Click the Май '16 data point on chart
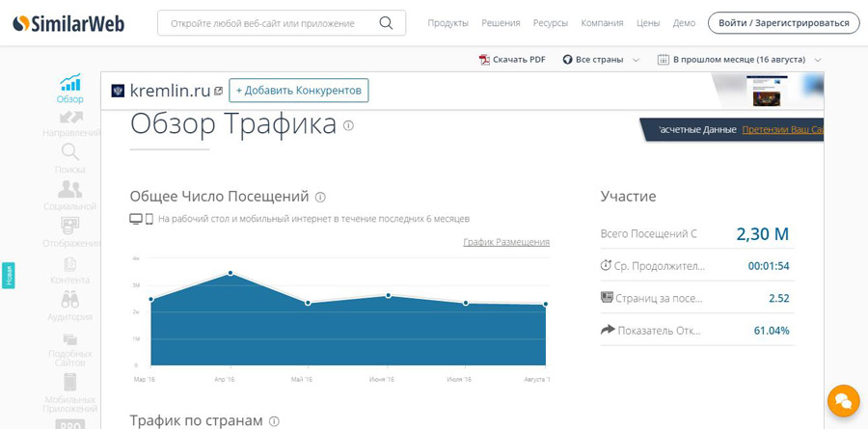The width and height of the screenshot is (868, 429). click(309, 303)
